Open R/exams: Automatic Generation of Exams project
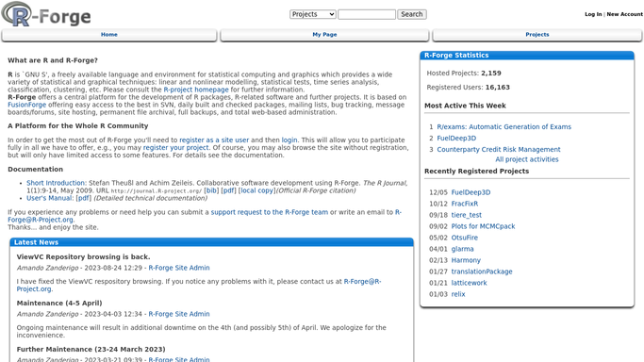Screen dimensions: 644x362 coord(504,127)
